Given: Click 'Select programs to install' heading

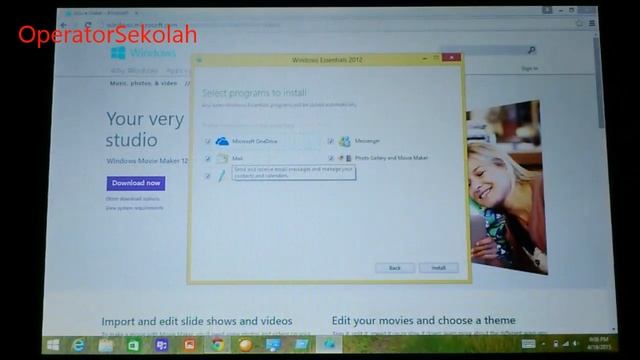Looking at the screenshot, I should (x=254, y=93).
